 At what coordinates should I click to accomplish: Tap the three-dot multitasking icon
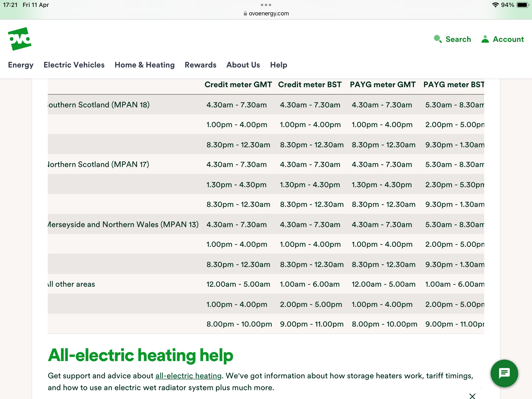coord(266,5)
